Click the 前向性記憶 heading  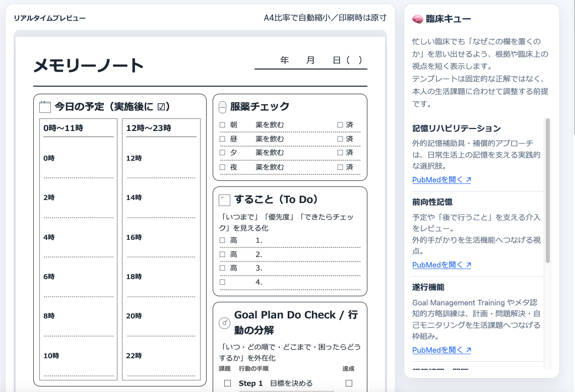tap(432, 202)
